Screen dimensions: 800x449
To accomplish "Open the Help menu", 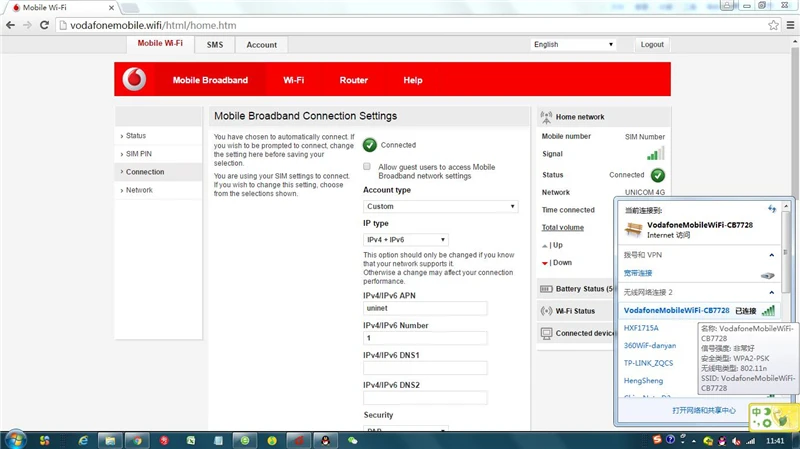I will click(413, 80).
